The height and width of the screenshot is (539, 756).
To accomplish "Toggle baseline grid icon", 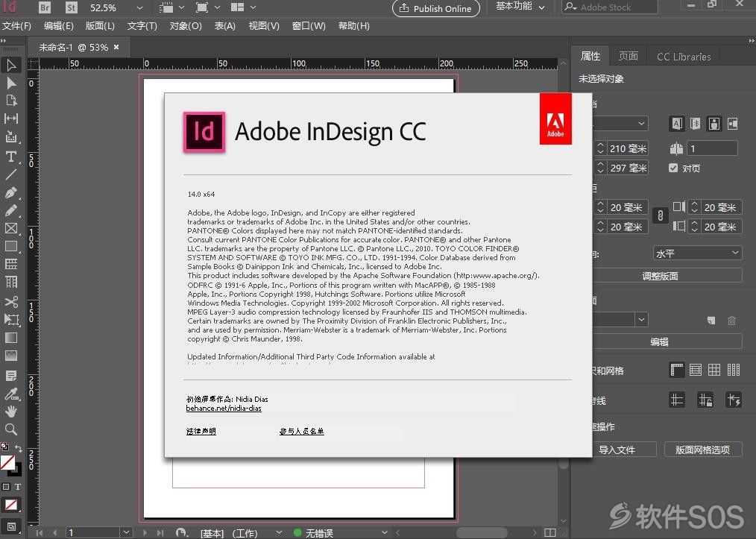I will 696,370.
